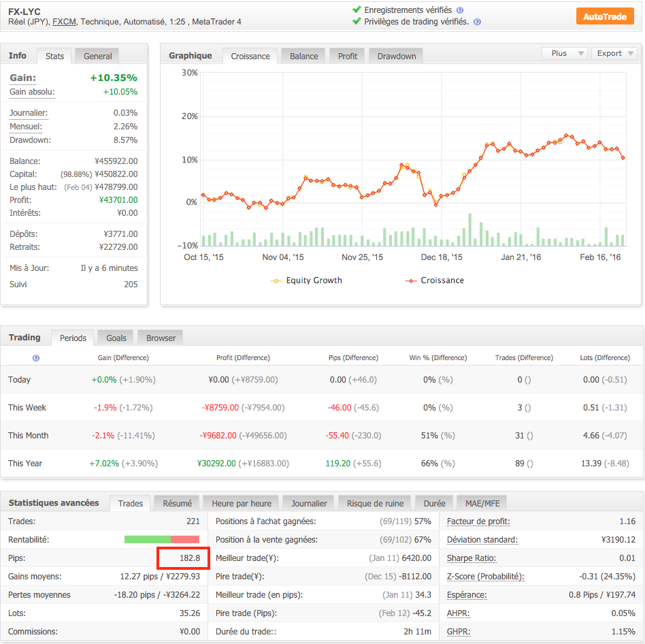Click the Pire trade value -8112.00

414,576
